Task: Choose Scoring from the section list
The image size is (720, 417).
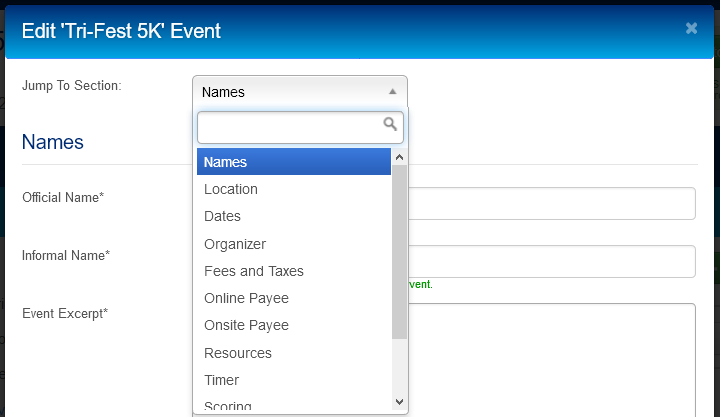Action: 293,406
